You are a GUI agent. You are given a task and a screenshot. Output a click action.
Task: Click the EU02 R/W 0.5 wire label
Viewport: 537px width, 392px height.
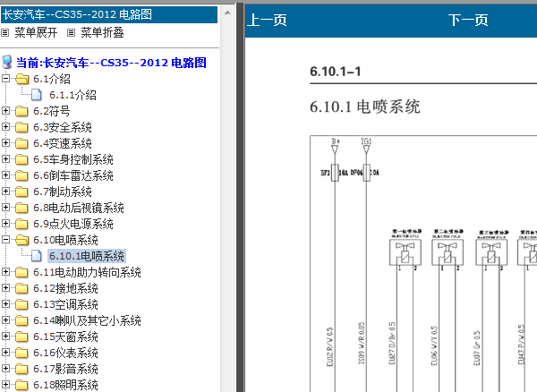(x=329, y=347)
